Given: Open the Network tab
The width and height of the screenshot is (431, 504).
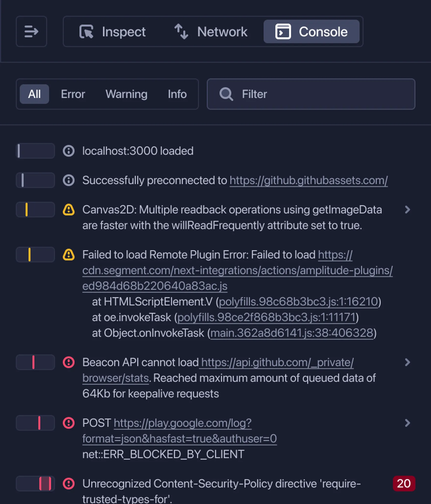Looking at the screenshot, I should [x=211, y=32].
